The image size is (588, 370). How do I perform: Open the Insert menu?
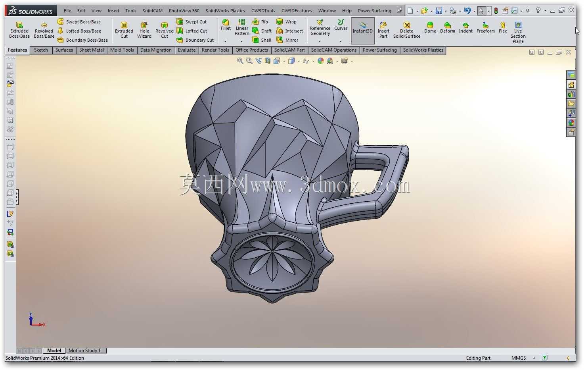click(x=113, y=11)
